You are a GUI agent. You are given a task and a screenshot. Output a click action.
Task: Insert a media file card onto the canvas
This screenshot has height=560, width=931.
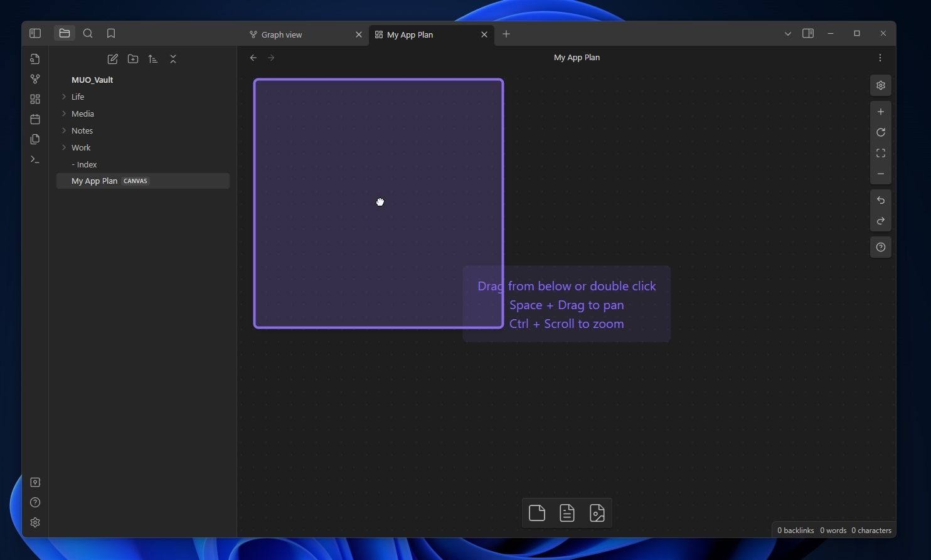(x=597, y=512)
